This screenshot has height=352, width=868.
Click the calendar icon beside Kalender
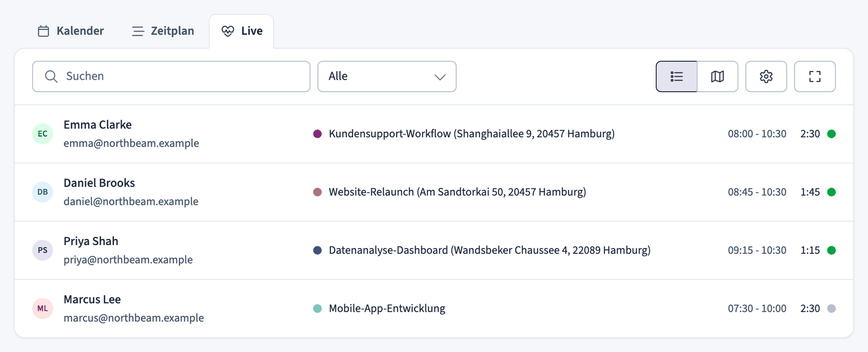point(43,31)
